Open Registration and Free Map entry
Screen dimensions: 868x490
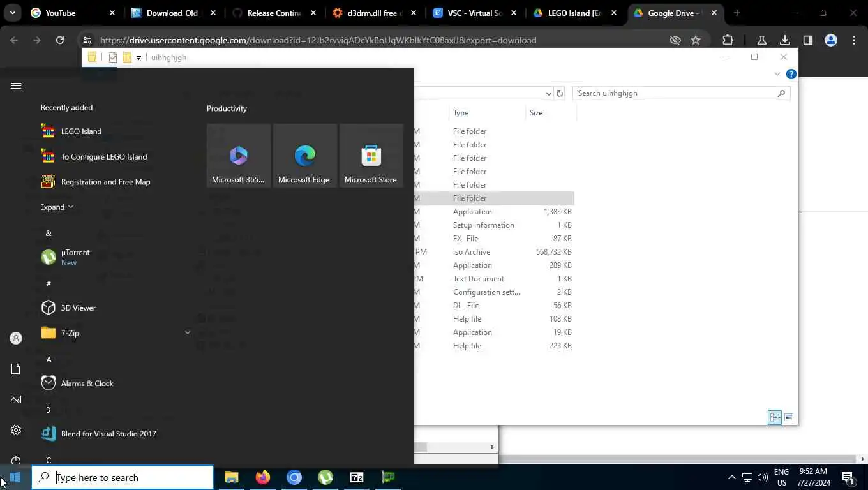[106, 182]
